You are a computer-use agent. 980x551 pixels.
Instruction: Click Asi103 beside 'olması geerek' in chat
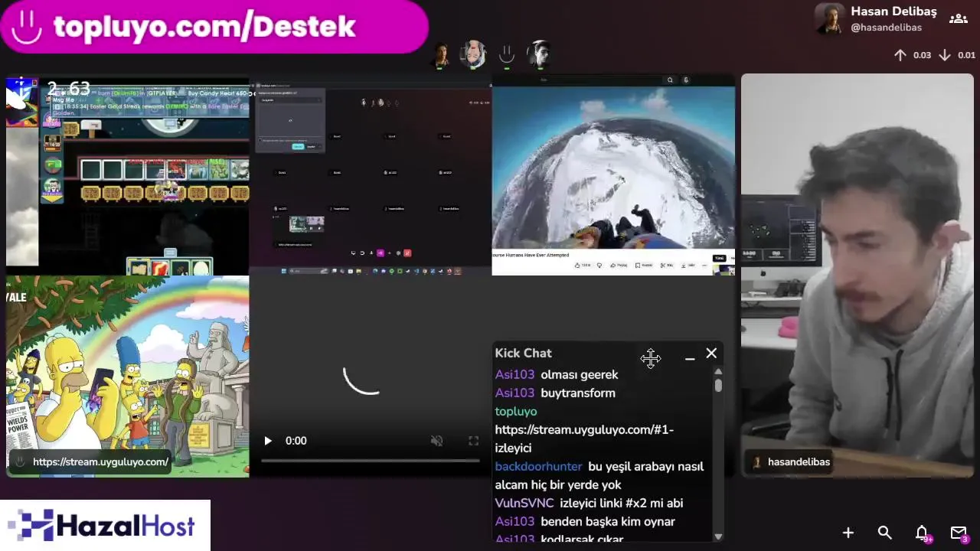click(x=514, y=374)
